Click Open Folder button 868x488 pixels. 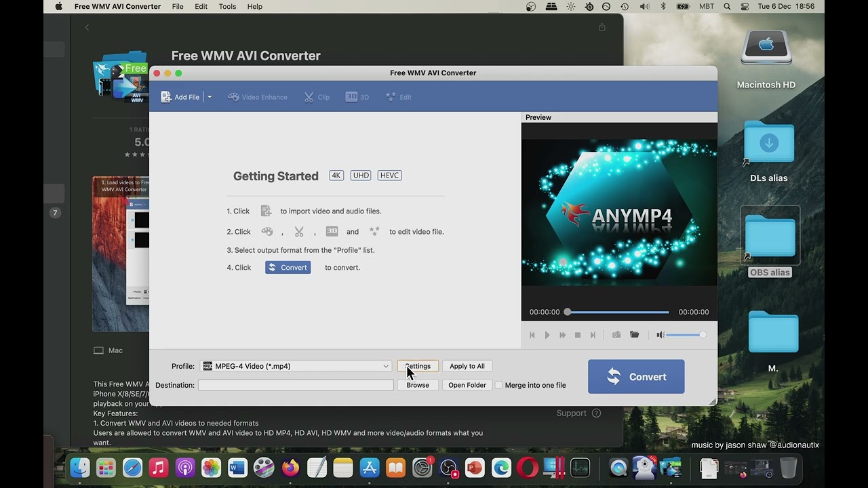[x=467, y=385]
